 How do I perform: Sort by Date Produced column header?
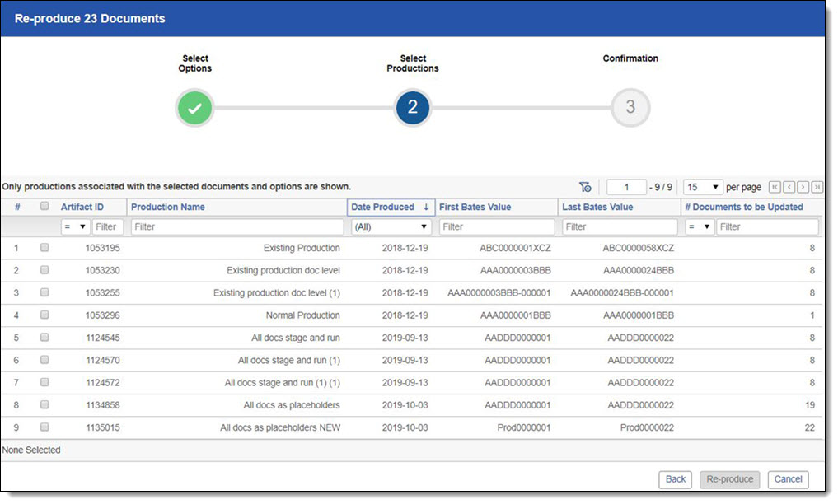382,207
